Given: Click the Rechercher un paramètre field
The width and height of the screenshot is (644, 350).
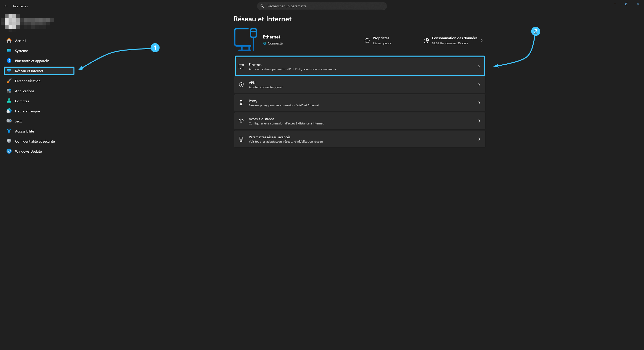Looking at the screenshot, I should click(322, 6).
